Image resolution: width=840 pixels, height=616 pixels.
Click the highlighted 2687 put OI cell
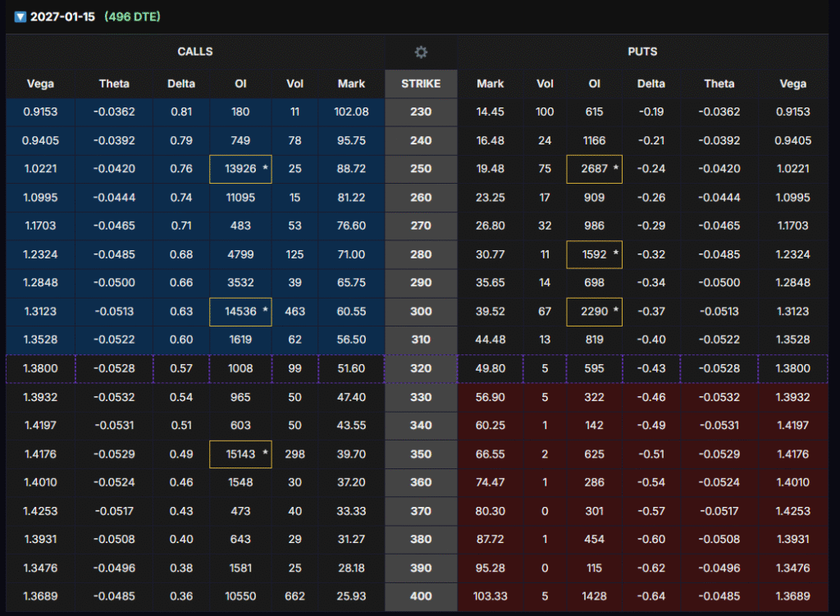coord(594,169)
